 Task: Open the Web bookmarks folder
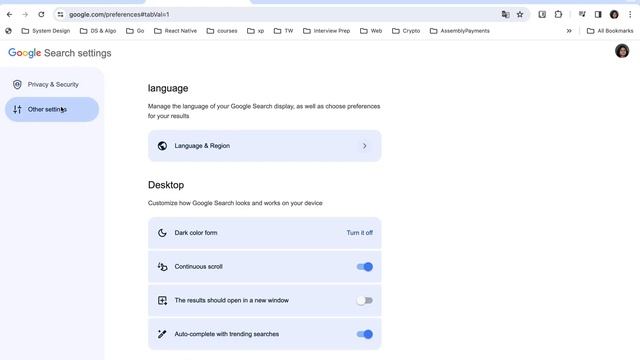coord(371,31)
